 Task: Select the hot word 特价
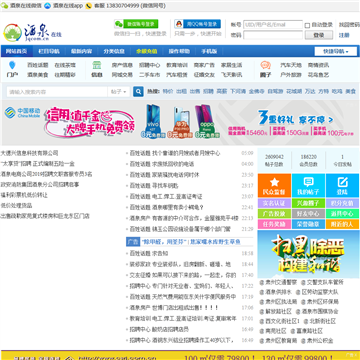tap(168, 91)
